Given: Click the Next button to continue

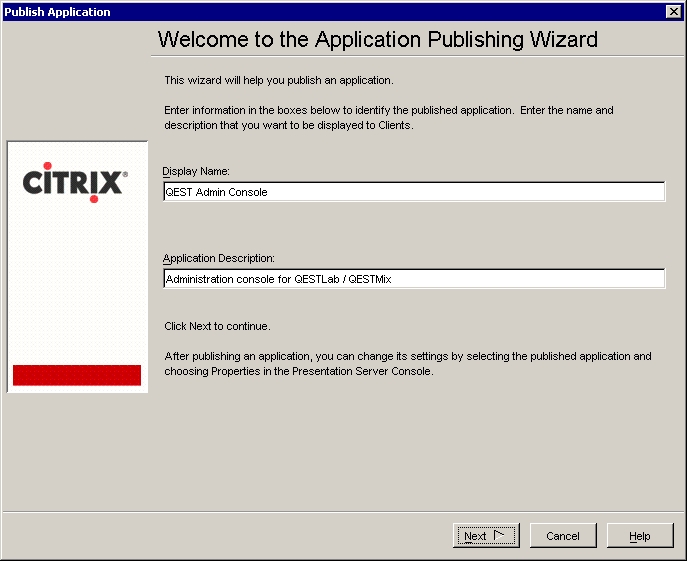Looking at the screenshot, I should point(486,536).
